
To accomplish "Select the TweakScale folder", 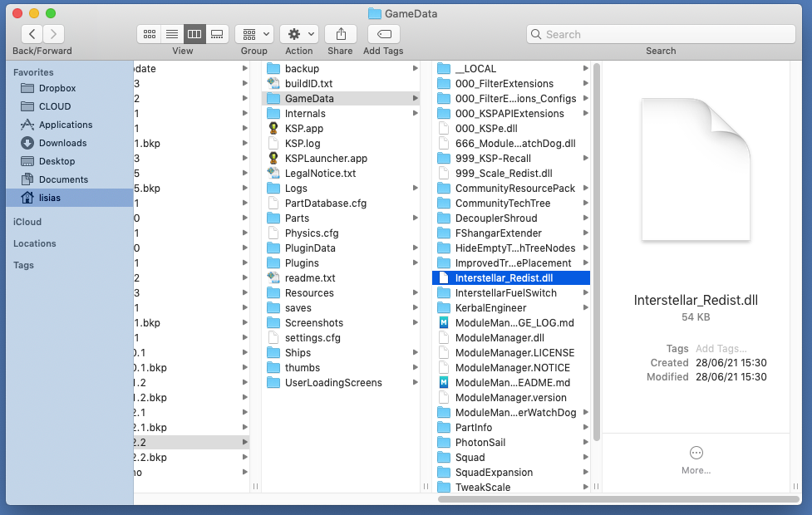I will click(510, 487).
